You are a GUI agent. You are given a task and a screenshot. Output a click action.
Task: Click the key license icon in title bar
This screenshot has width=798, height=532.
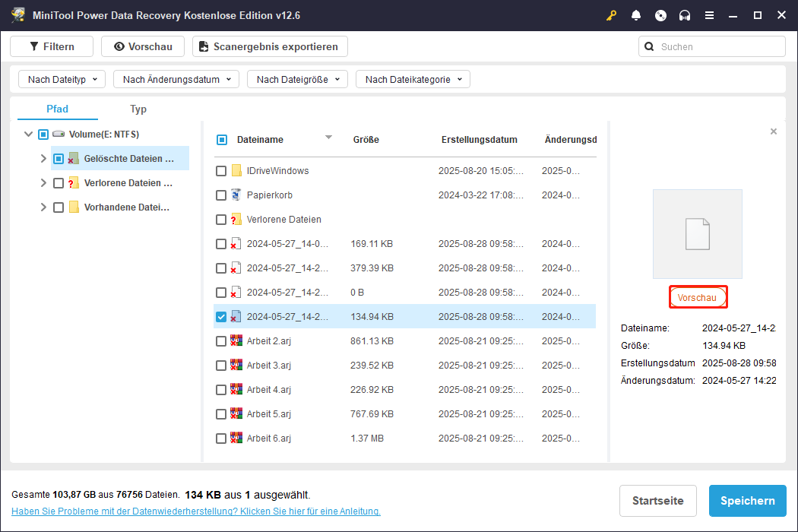(x=611, y=15)
